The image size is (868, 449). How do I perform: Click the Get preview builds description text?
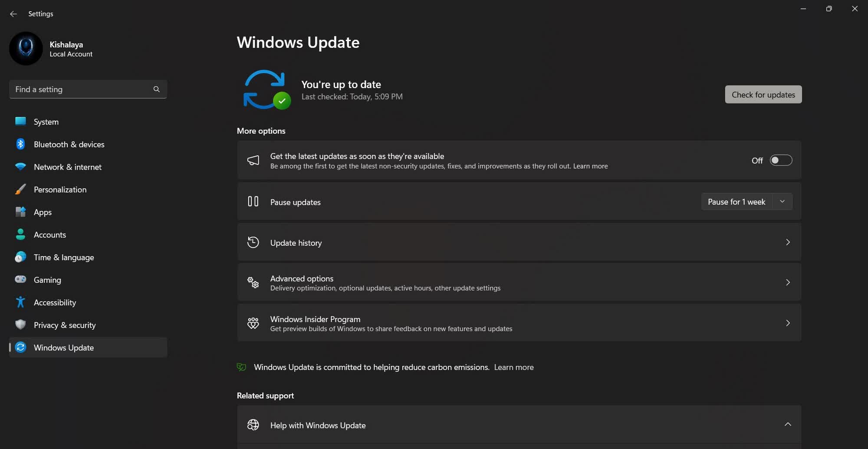coord(391,329)
